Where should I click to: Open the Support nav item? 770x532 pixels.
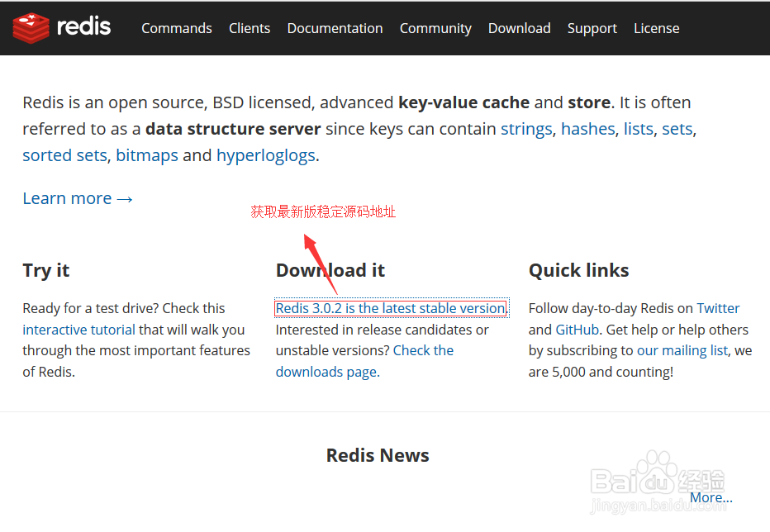(x=592, y=29)
